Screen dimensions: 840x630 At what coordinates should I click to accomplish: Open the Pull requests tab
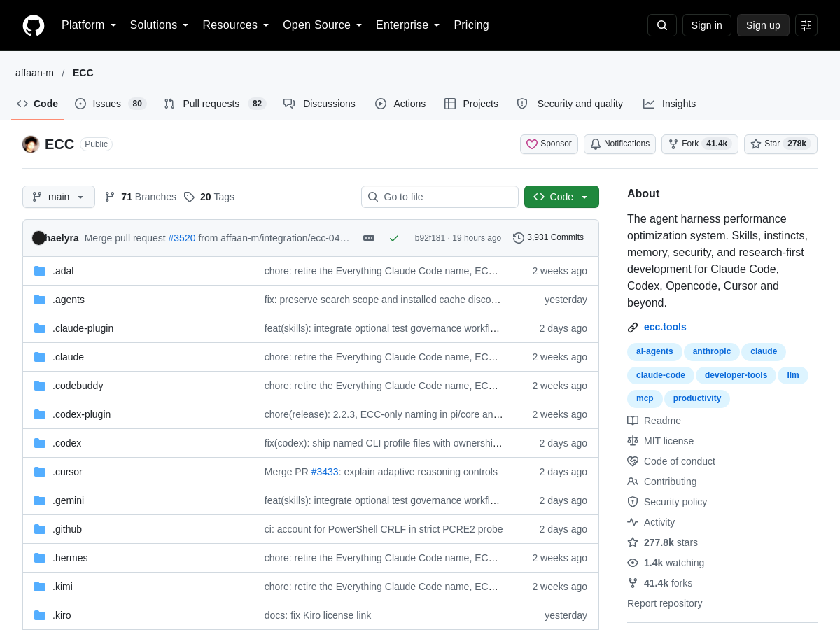point(215,104)
